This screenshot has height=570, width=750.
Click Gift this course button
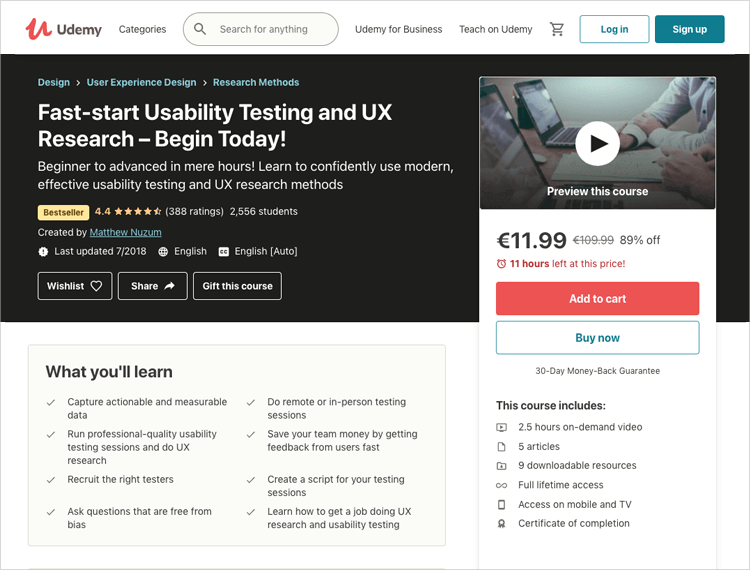point(237,286)
